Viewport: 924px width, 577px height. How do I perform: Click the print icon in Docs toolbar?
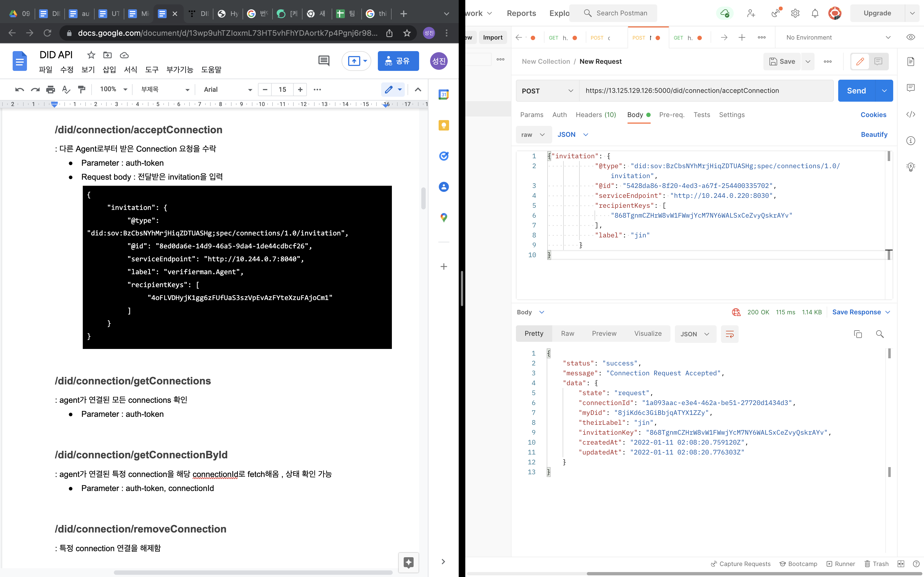click(50, 89)
